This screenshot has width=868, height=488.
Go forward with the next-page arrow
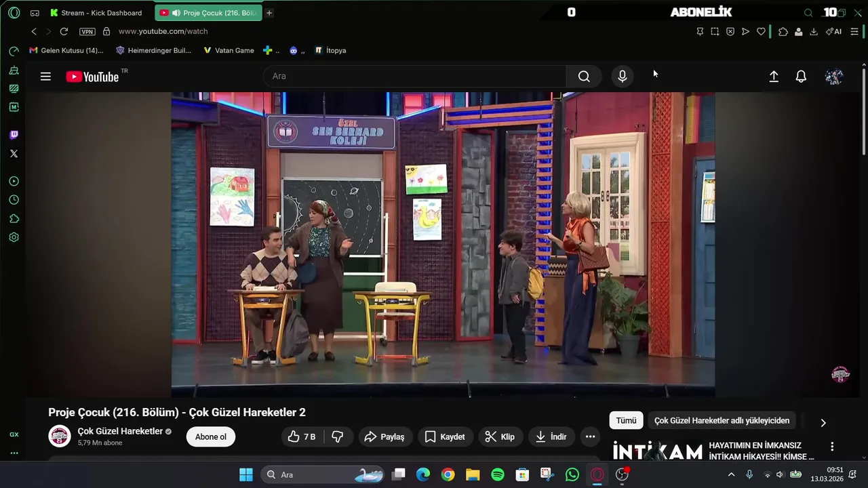48,31
